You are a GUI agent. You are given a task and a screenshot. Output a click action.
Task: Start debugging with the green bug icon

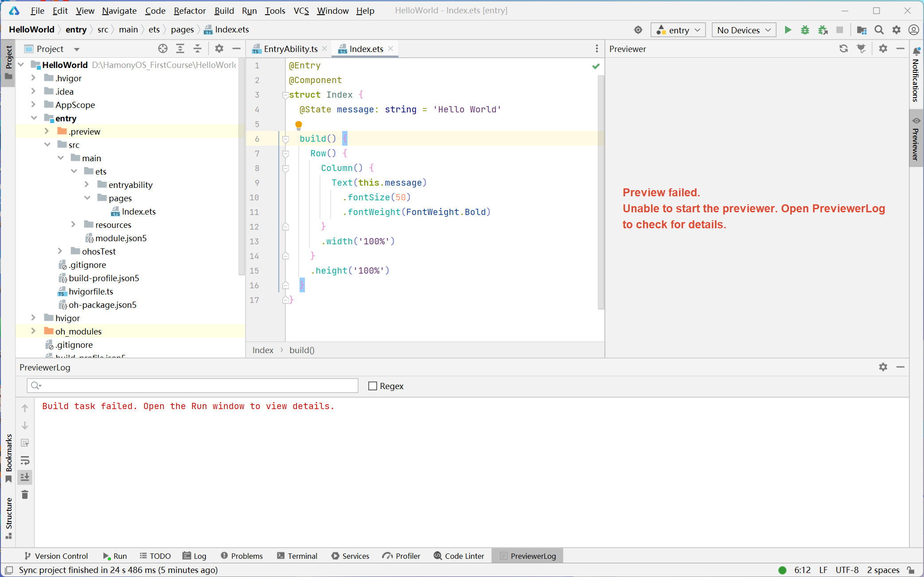(805, 30)
